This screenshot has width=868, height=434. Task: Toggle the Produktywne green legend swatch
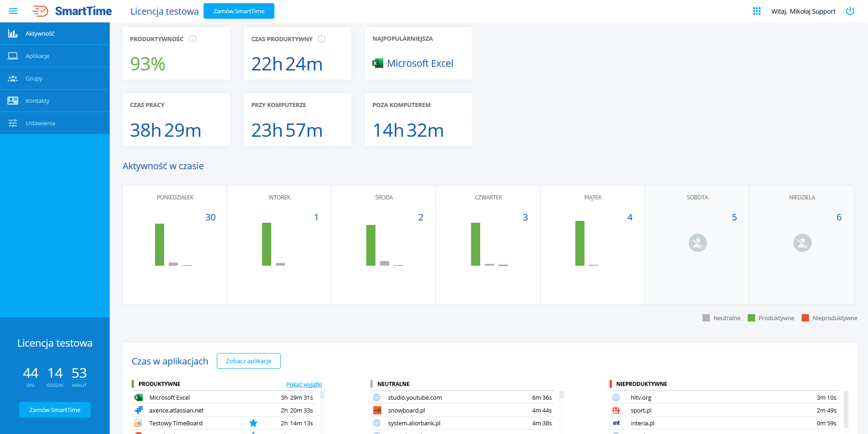[751, 318]
